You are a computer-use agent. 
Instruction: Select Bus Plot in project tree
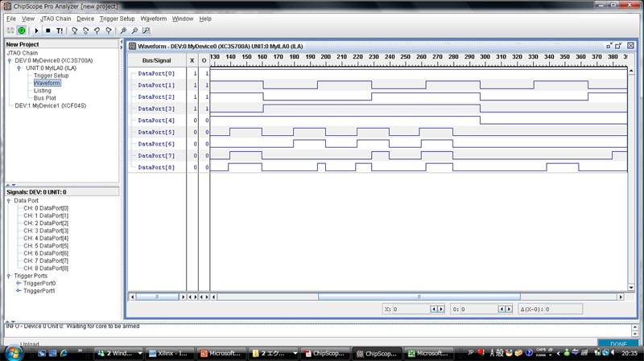(x=45, y=98)
